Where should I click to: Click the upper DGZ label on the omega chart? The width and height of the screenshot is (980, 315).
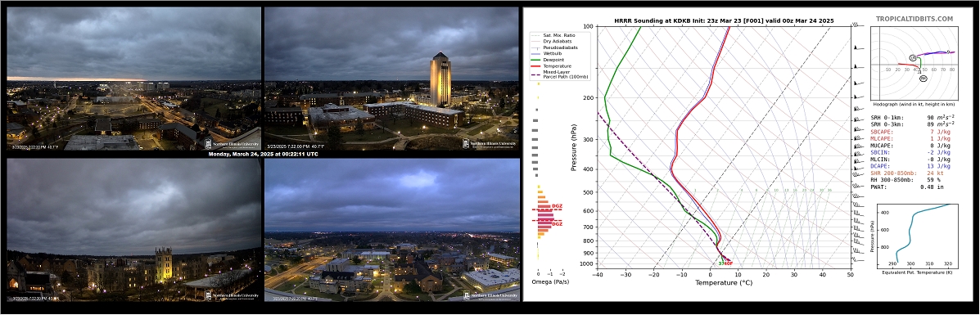[x=557, y=205]
